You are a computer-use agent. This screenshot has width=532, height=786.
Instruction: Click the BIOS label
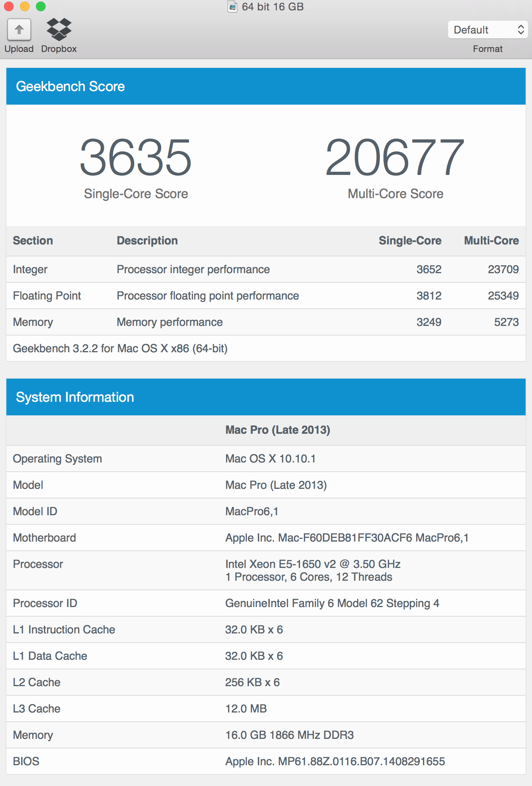coord(26,761)
